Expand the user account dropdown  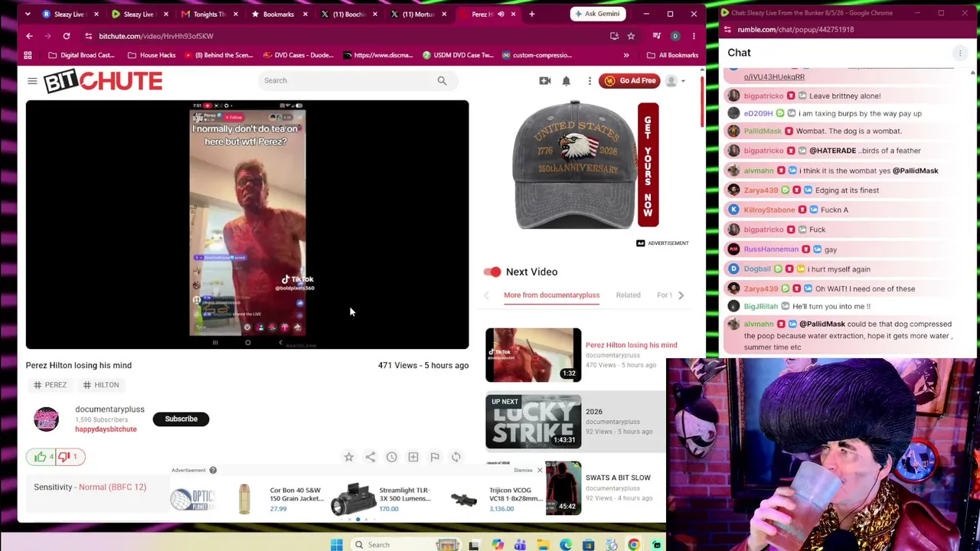point(675,80)
